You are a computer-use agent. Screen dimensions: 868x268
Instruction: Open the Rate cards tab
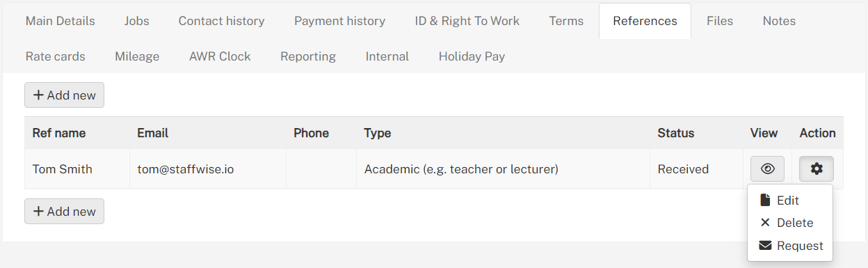pyautogui.click(x=56, y=56)
